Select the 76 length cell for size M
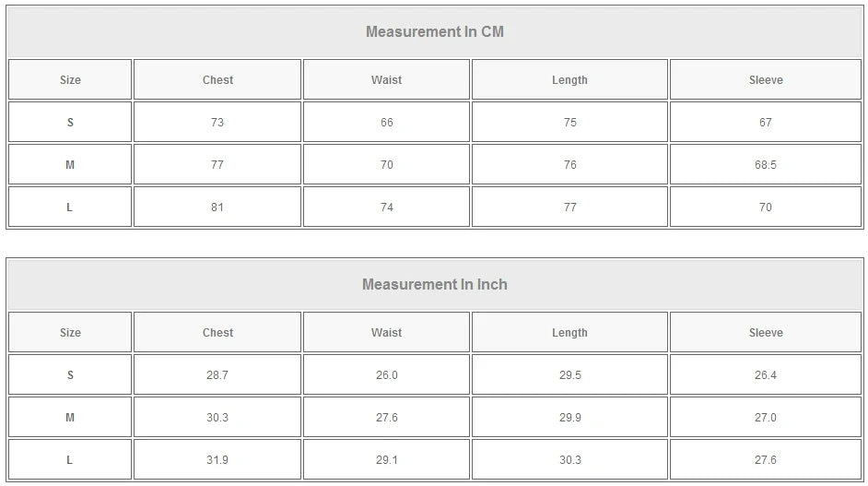 (569, 165)
